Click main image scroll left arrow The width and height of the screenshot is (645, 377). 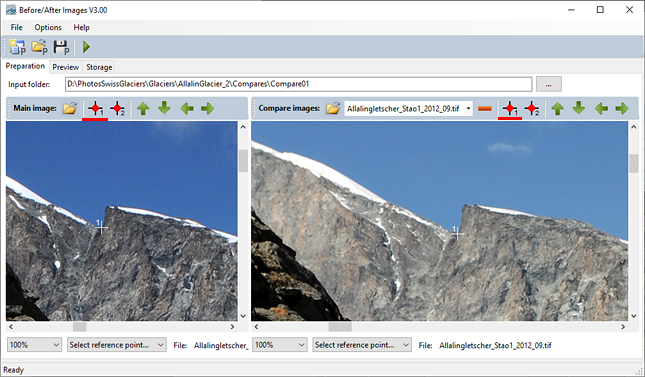(11, 327)
